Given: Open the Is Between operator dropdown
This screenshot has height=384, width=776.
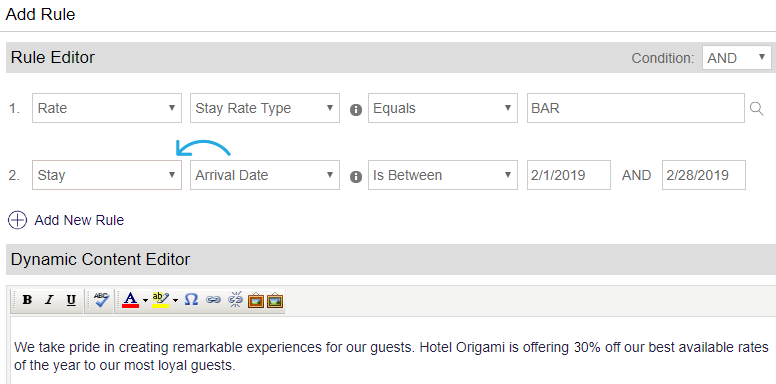Looking at the screenshot, I should pos(443,175).
